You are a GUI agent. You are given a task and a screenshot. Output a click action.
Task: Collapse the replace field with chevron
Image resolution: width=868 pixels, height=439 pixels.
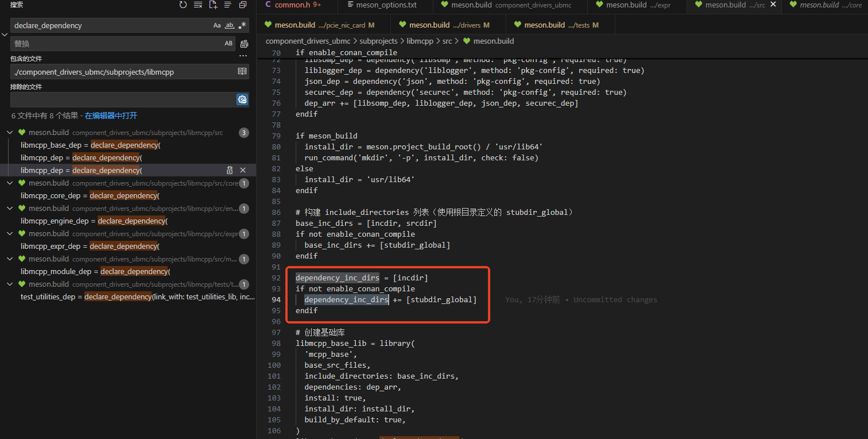tap(5, 34)
